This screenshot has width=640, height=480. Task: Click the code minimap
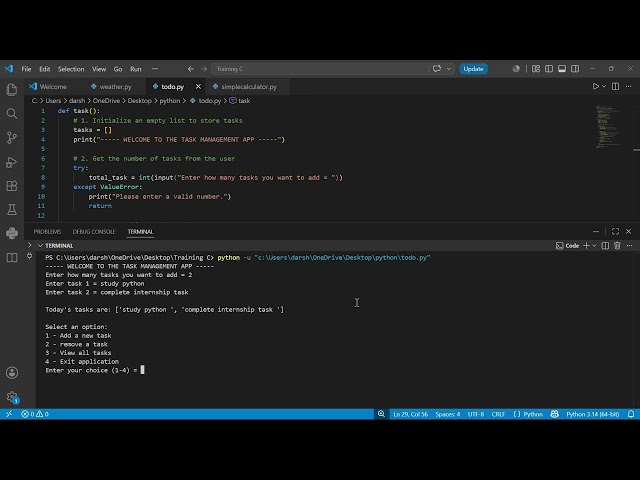(608, 127)
